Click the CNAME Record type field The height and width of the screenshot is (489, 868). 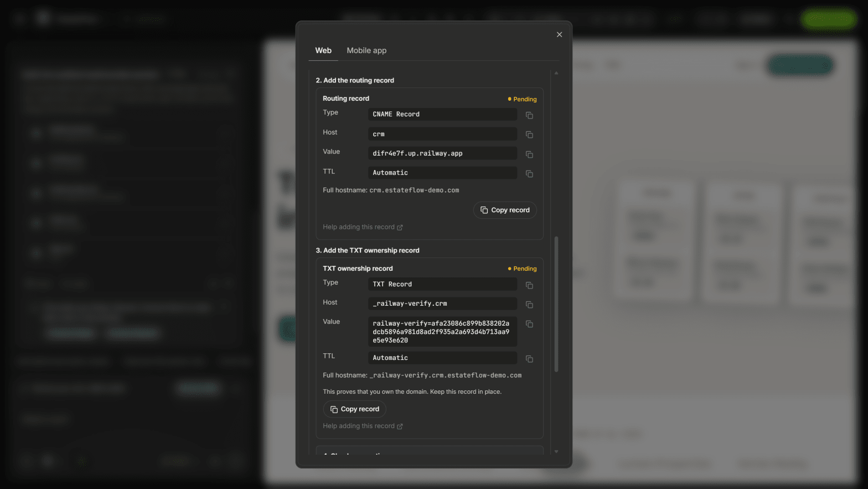tap(442, 114)
